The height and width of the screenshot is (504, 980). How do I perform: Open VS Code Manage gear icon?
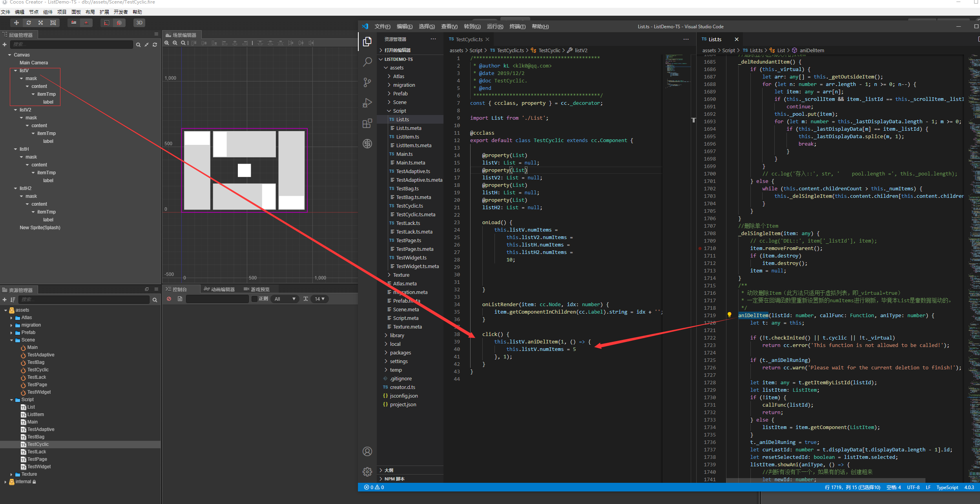(x=367, y=471)
